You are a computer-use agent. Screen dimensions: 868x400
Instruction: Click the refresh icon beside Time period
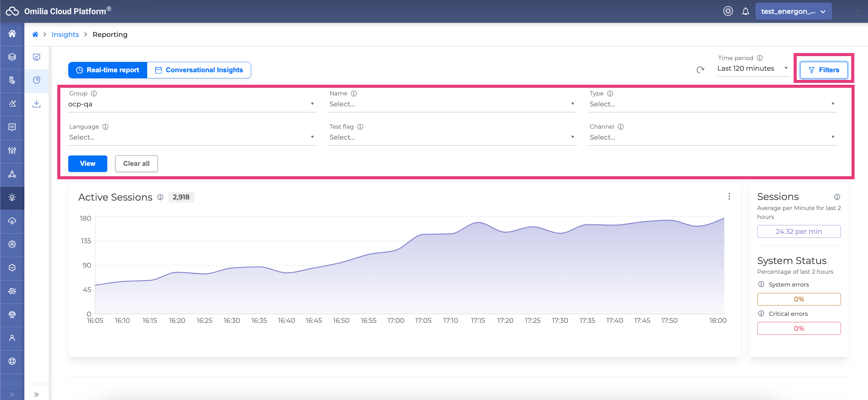point(700,70)
